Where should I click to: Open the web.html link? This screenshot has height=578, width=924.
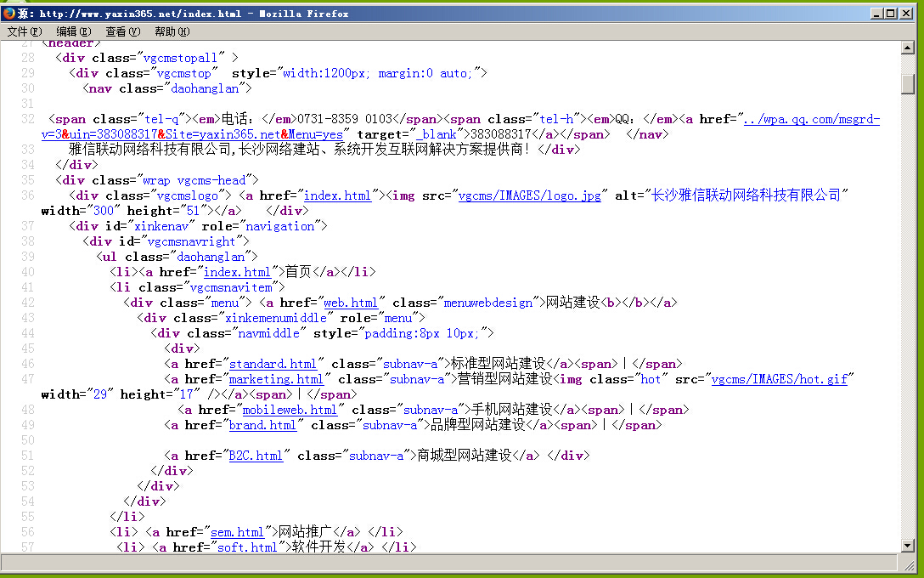click(x=350, y=303)
